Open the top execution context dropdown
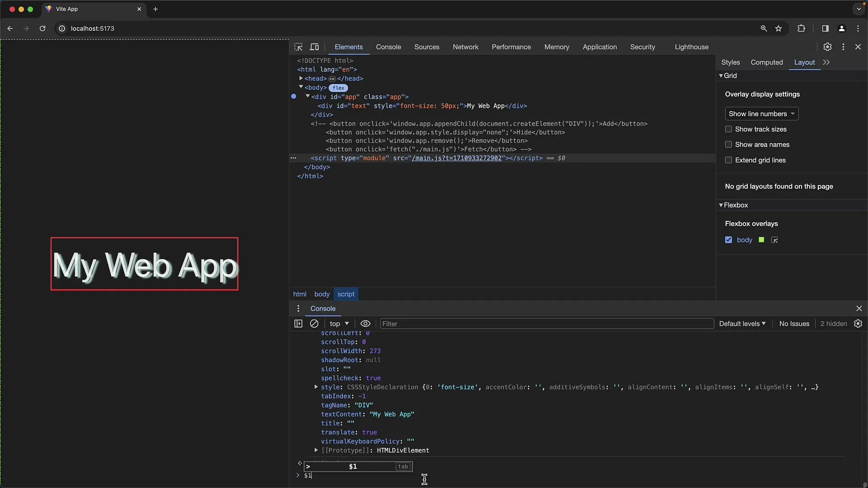868x488 pixels. pyautogui.click(x=339, y=324)
